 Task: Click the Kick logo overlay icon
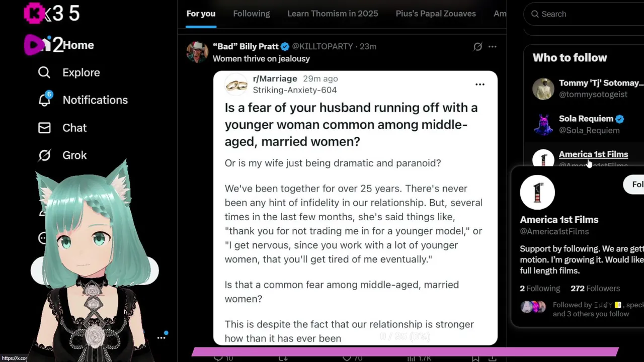pos(33,14)
